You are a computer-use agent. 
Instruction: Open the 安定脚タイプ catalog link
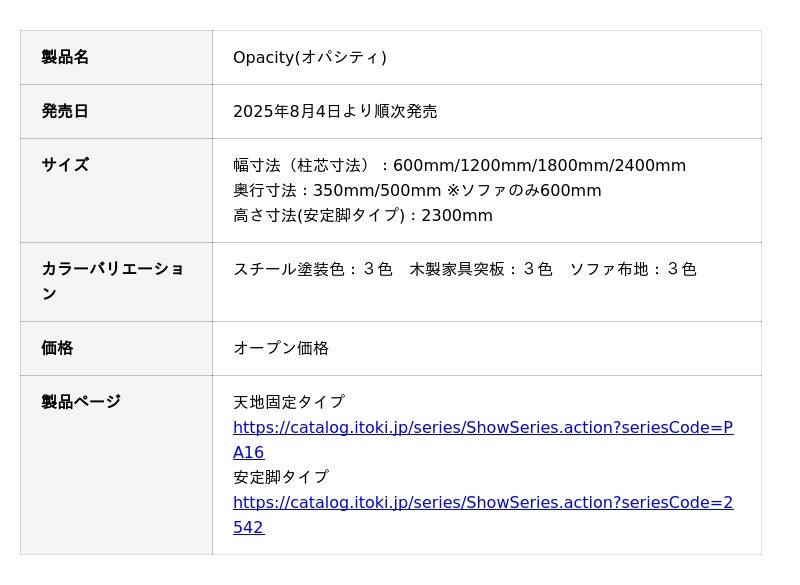pyautogui.click(x=482, y=503)
